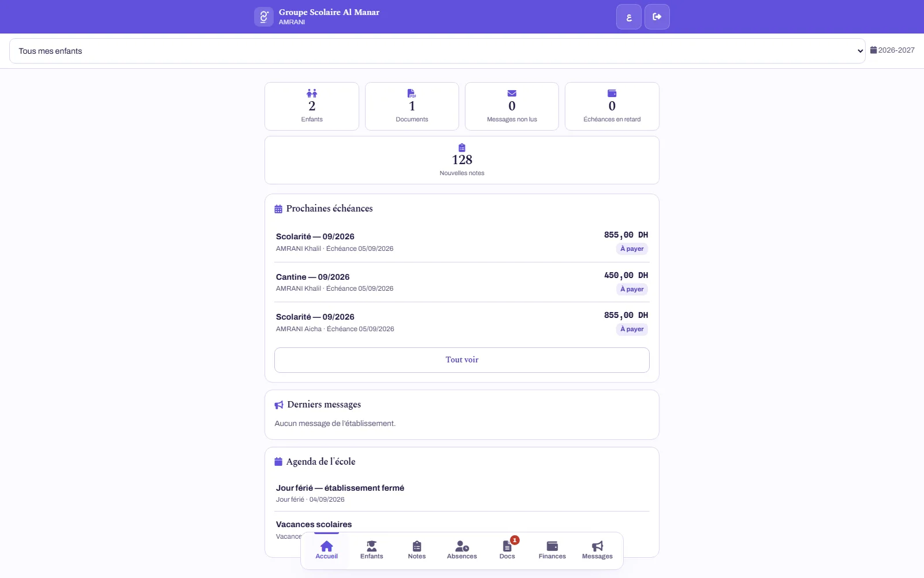924x578 pixels.
Task: Click the calendar icon by Agenda de l'école
Action: point(278,461)
